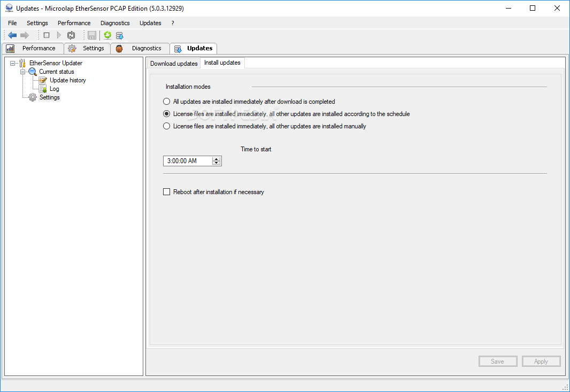Image resolution: width=570 pixels, height=392 pixels.
Task: Open the Updates menu in menu bar
Action: tap(150, 23)
